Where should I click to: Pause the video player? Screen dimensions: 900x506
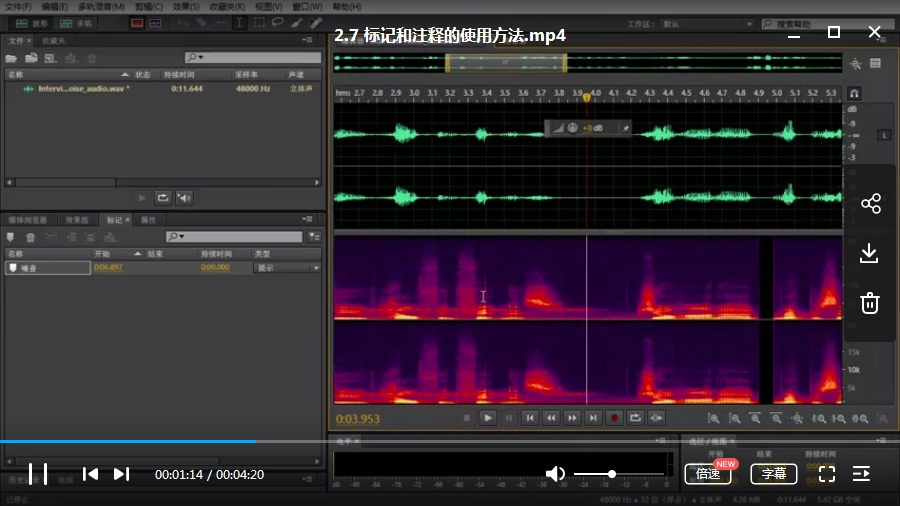pos(38,474)
